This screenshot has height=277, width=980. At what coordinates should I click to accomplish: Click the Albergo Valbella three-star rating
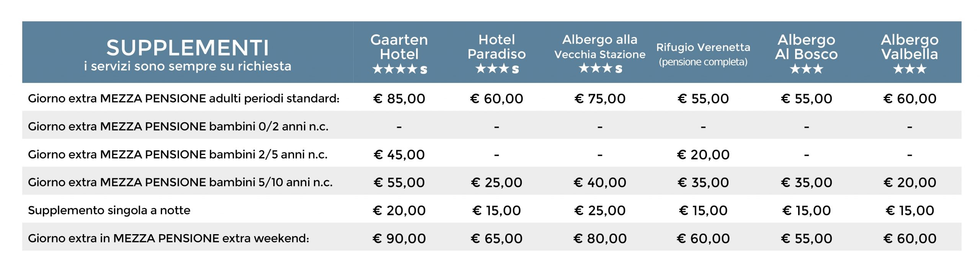(910, 69)
